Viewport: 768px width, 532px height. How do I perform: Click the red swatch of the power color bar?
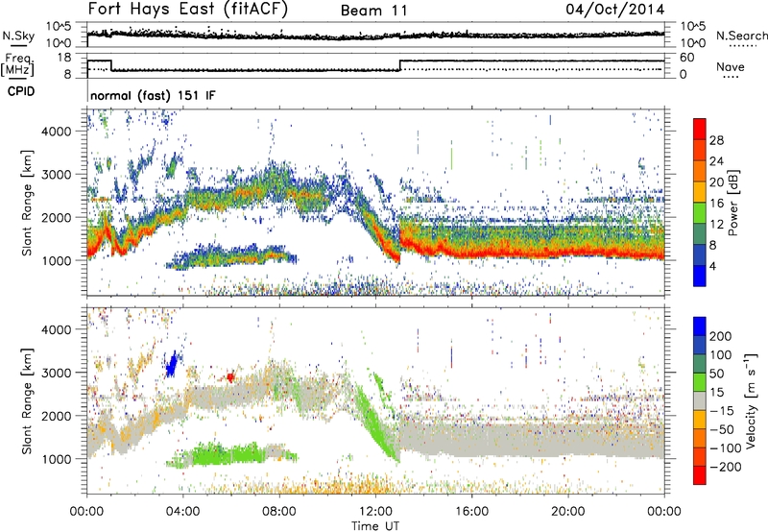[x=700, y=130]
